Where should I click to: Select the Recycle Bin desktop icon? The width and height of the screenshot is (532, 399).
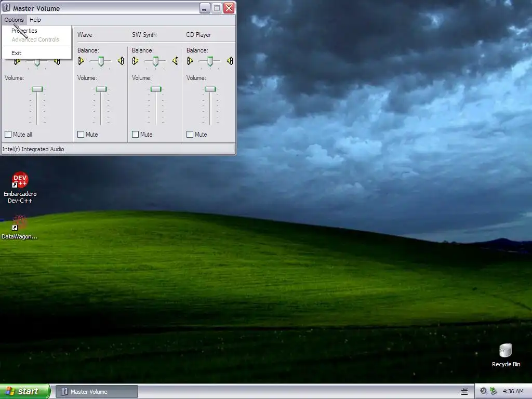pyautogui.click(x=506, y=355)
